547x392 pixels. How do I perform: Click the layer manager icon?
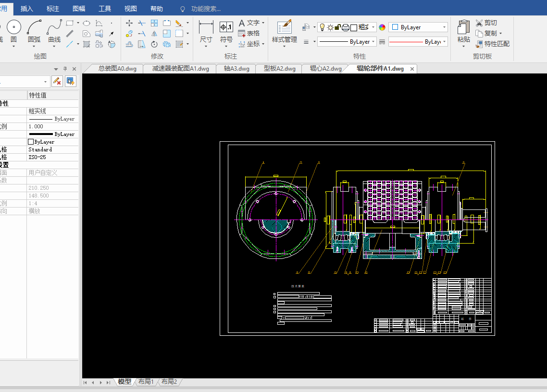306,27
